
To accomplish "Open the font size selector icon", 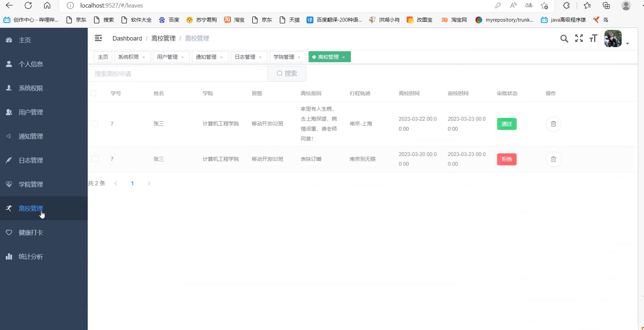I will point(593,38).
